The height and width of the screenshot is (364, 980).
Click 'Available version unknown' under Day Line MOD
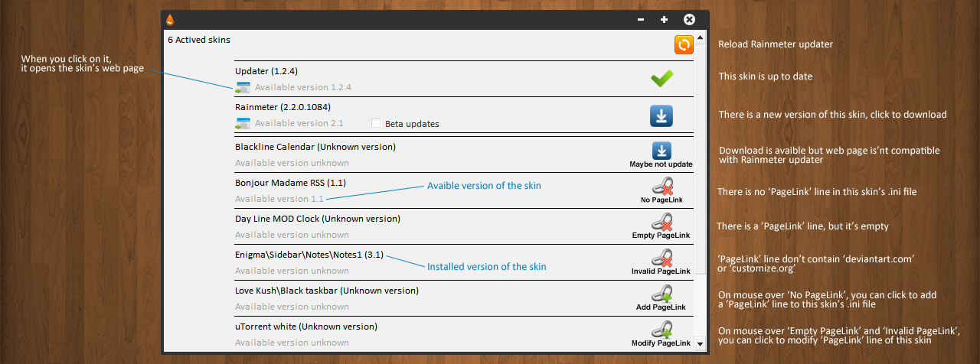pos(292,235)
